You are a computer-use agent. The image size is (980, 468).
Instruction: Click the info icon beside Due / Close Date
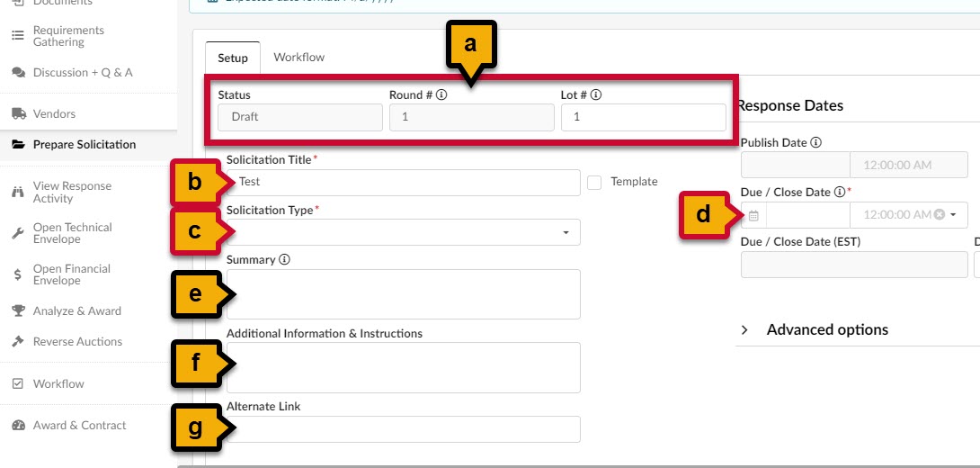(x=840, y=192)
